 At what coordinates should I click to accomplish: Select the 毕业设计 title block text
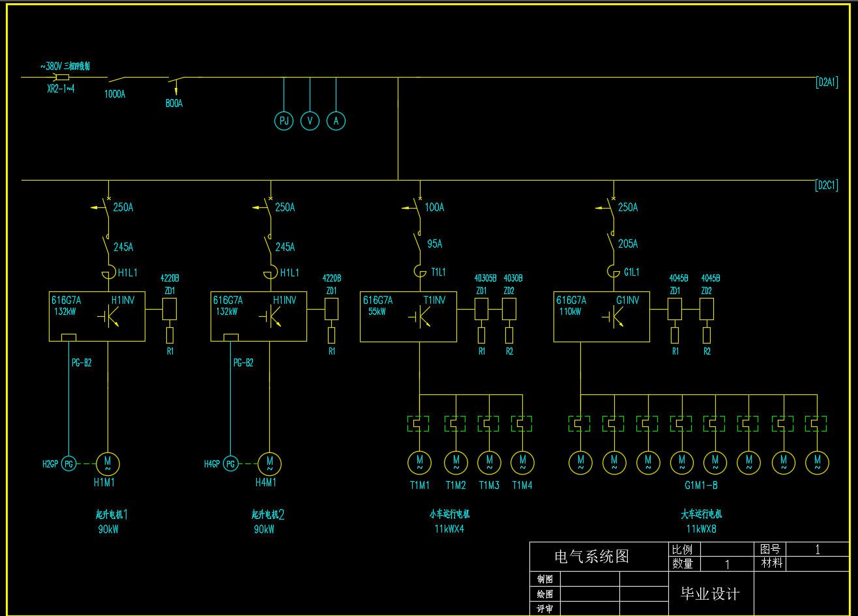pos(710,594)
